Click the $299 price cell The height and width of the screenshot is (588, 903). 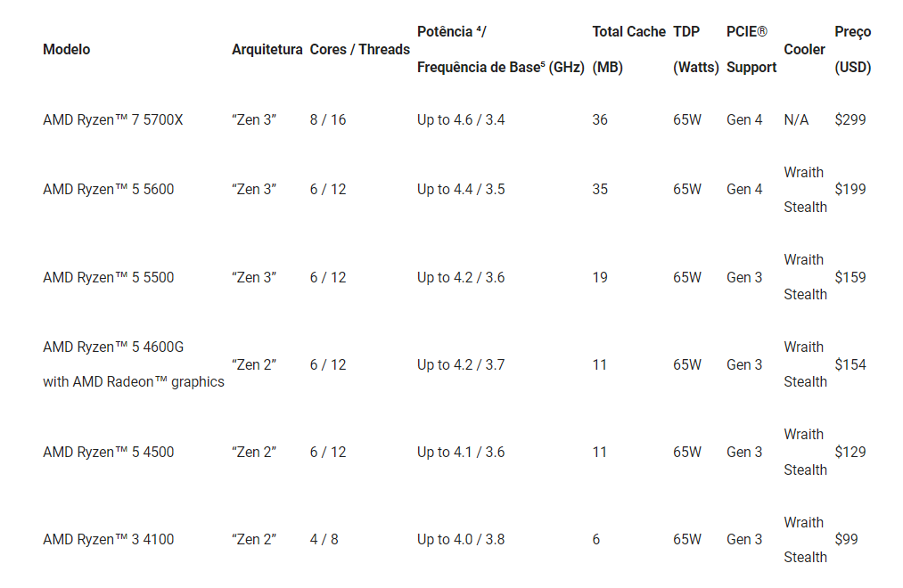(x=850, y=119)
